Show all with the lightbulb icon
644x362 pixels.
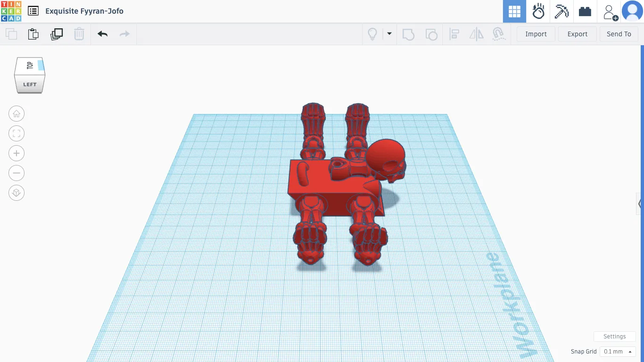[372, 34]
